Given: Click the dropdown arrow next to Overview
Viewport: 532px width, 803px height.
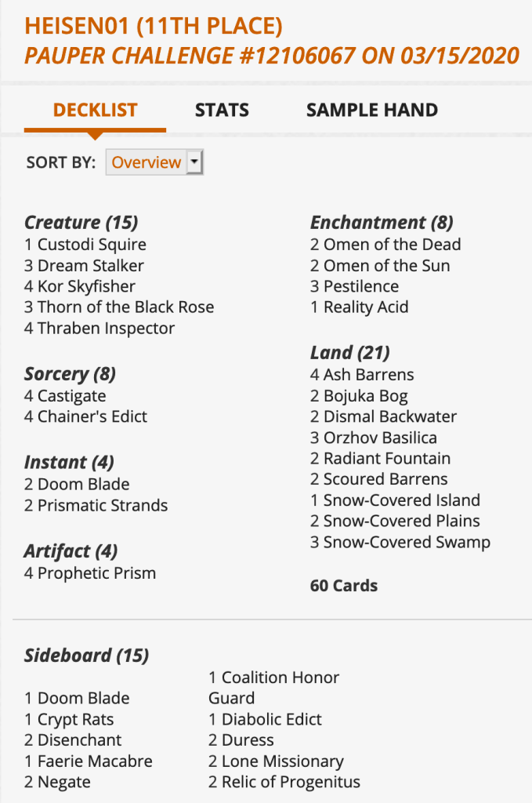Looking at the screenshot, I should click(x=195, y=162).
